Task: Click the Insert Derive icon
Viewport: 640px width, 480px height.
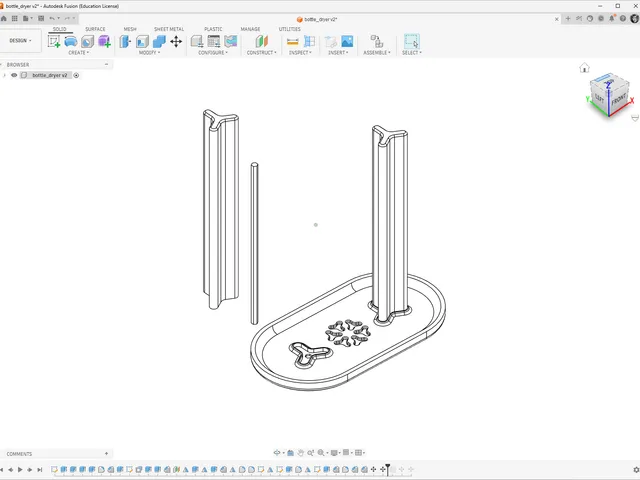Action: 330,41
